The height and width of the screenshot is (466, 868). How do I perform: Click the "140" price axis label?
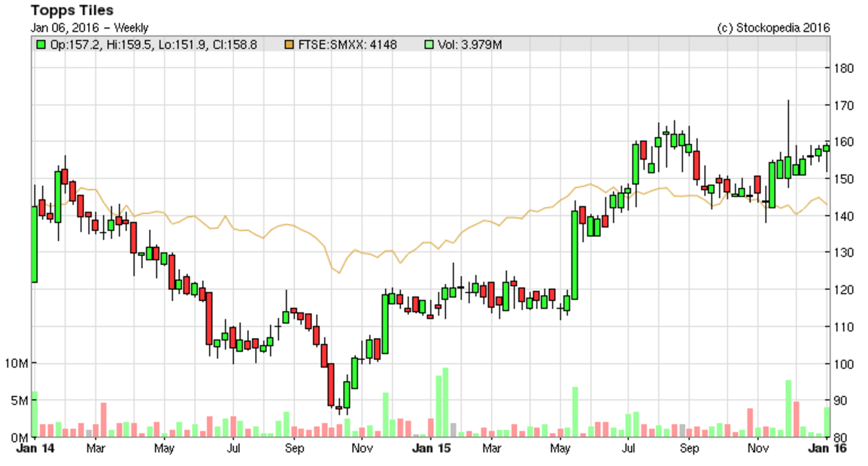tap(843, 216)
